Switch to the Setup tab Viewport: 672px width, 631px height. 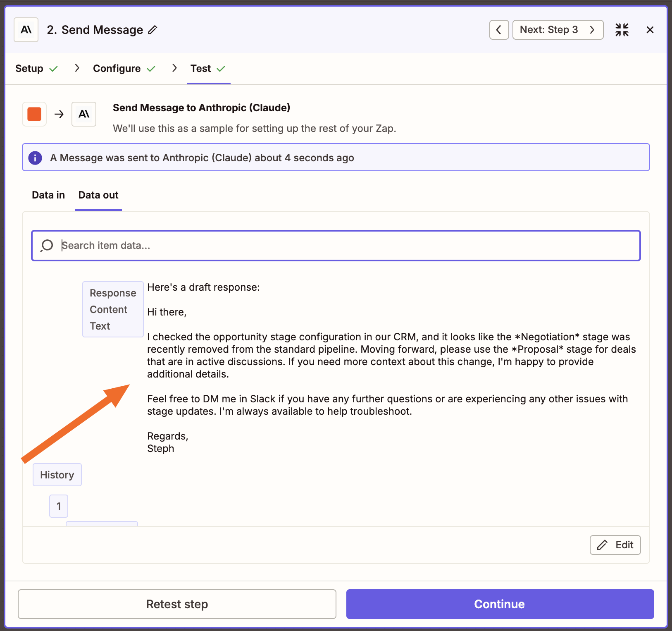(36, 69)
